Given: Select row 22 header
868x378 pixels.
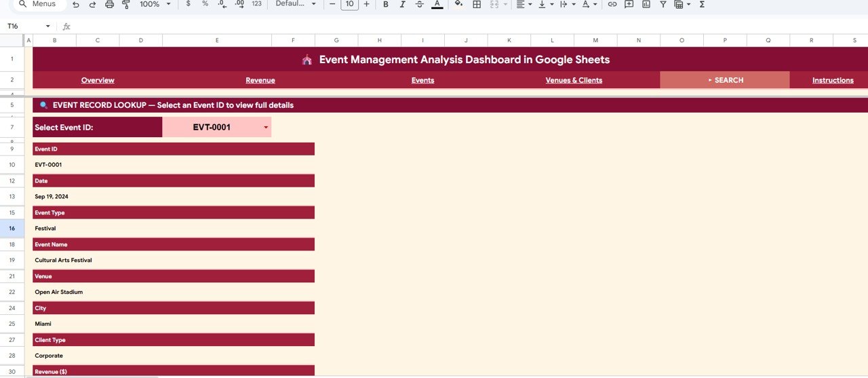Looking at the screenshot, I should tap(12, 292).
